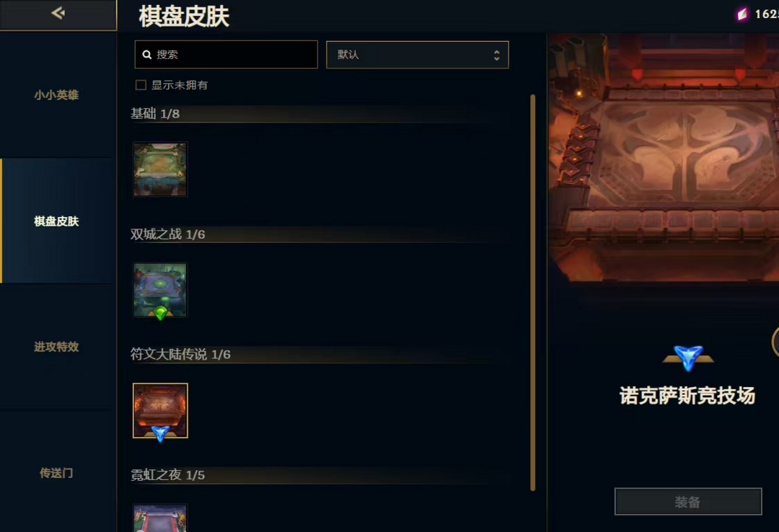Toggle the 显示未拥有 checkbox

coord(141,85)
